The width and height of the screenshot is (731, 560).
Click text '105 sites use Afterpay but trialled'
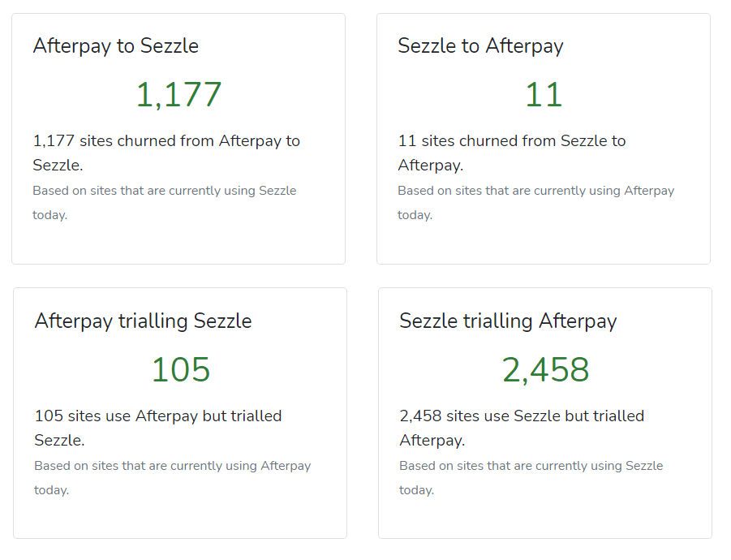coord(158,416)
